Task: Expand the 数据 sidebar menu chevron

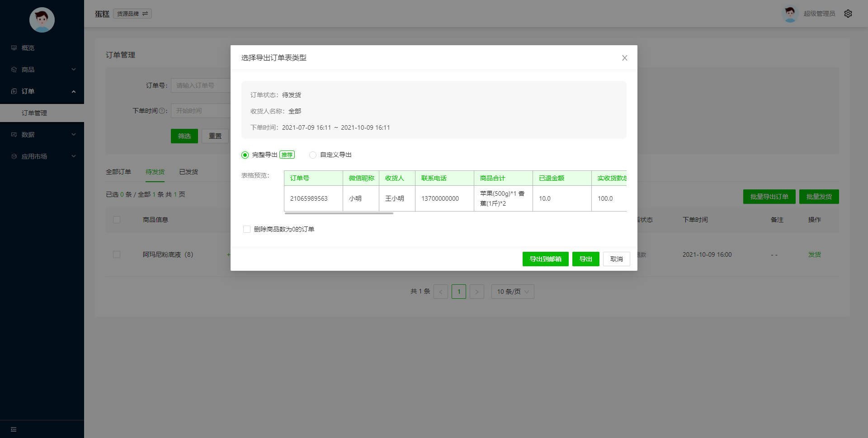Action: pos(74,135)
